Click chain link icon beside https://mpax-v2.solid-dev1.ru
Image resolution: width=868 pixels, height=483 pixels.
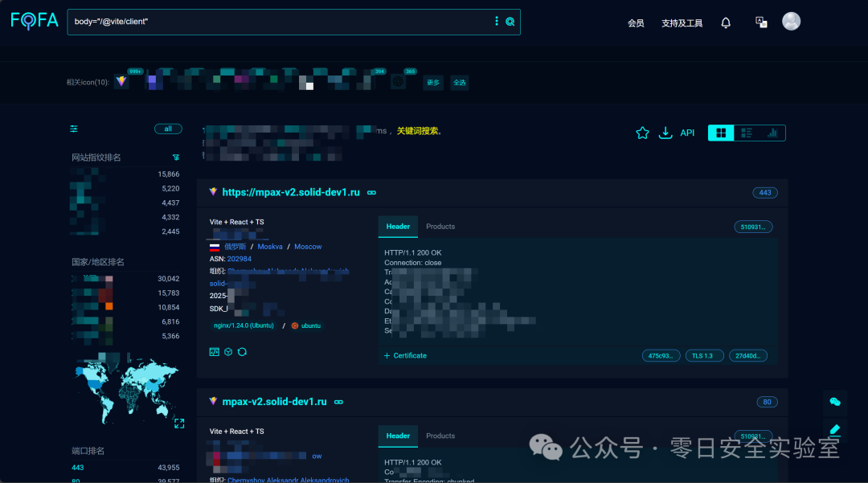tap(371, 193)
